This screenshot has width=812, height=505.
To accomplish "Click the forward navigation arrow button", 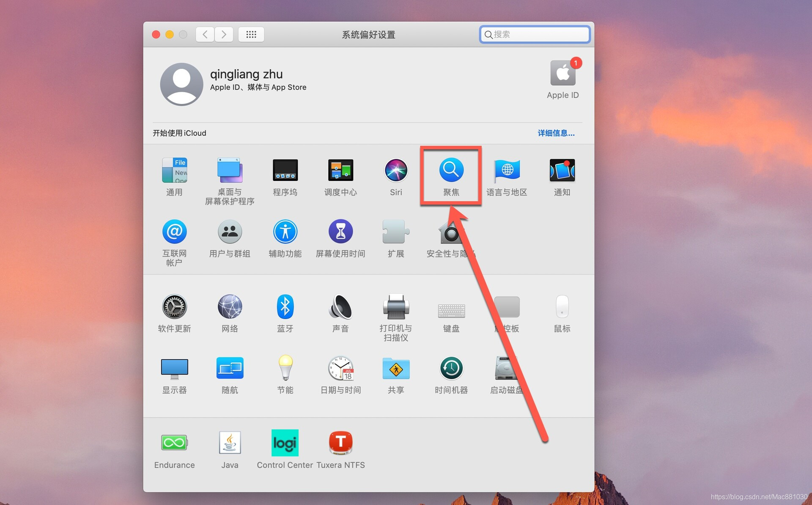I will 224,34.
